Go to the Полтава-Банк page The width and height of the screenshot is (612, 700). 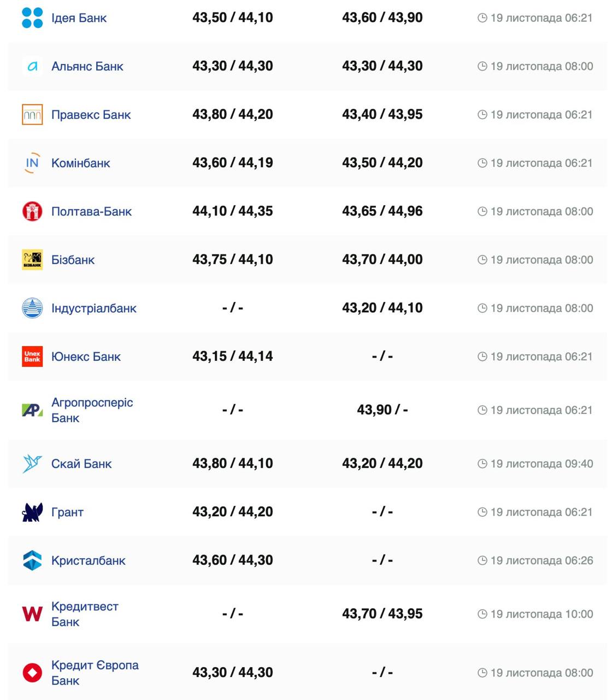(91, 212)
